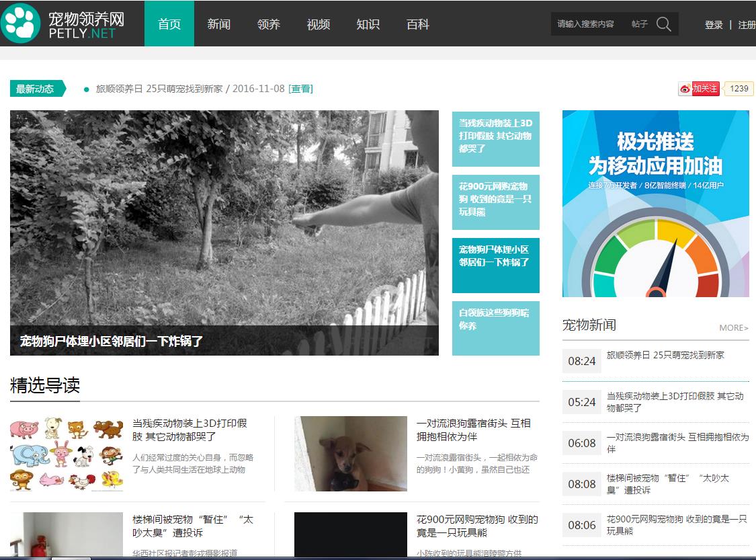The width and height of the screenshot is (756, 560).
Task: Select the highlighted slide tile 宠物狗尸体埋小区
Action: tap(496, 266)
